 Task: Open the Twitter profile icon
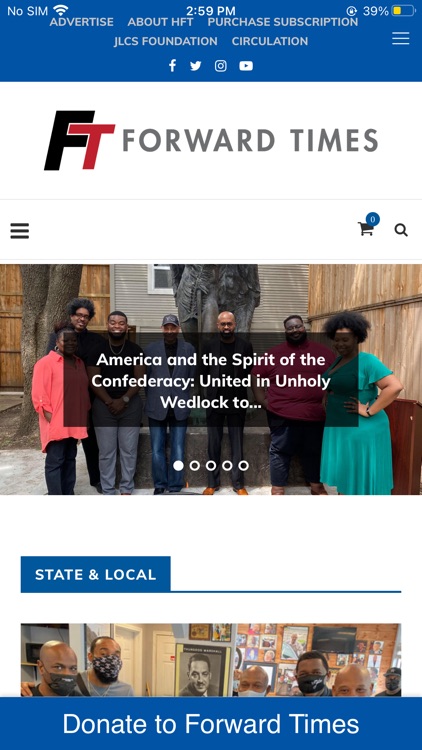pyautogui.click(x=196, y=66)
